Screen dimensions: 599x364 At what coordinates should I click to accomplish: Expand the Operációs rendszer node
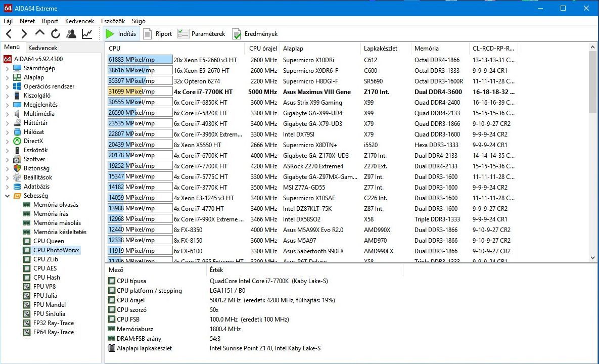pyautogui.click(x=7, y=87)
